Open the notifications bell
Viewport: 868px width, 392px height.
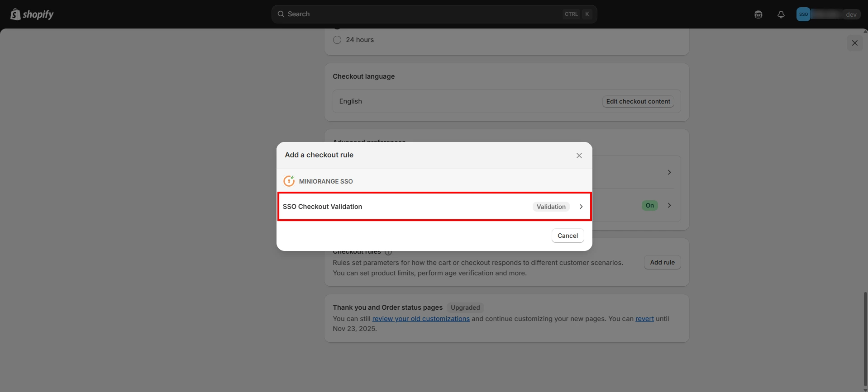pos(781,14)
